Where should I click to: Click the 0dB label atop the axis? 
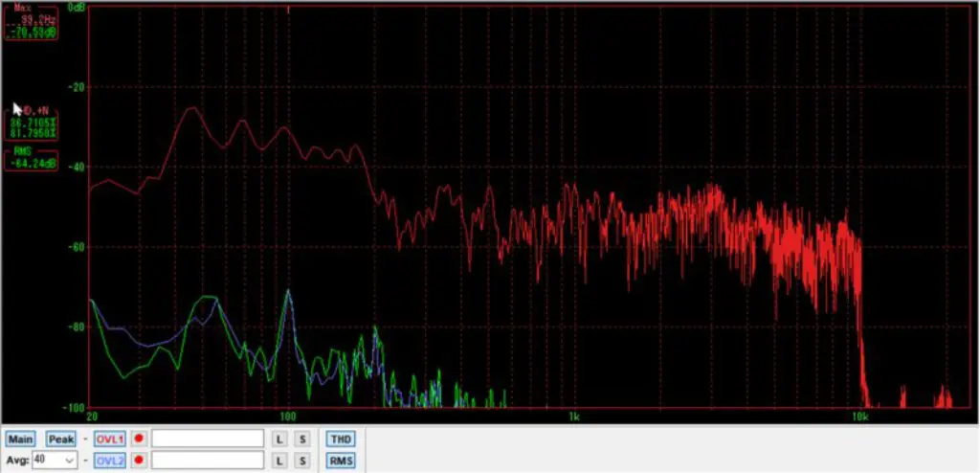77,7
